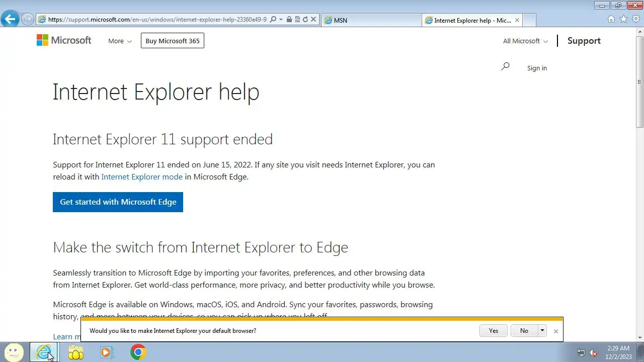Open the address bar autocomplete dropdown arrow
This screenshot has width=644, height=362.
point(281,20)
